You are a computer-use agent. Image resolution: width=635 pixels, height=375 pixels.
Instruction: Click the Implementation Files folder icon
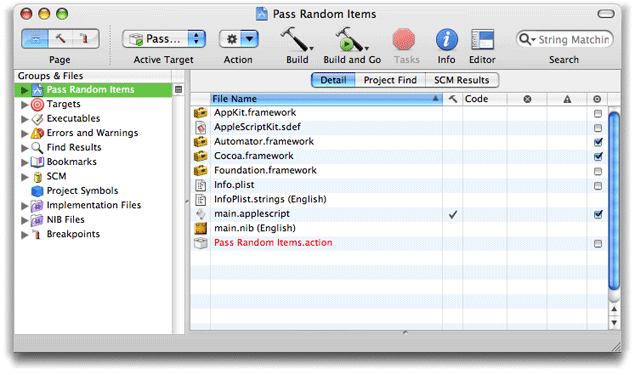[37, 206]
